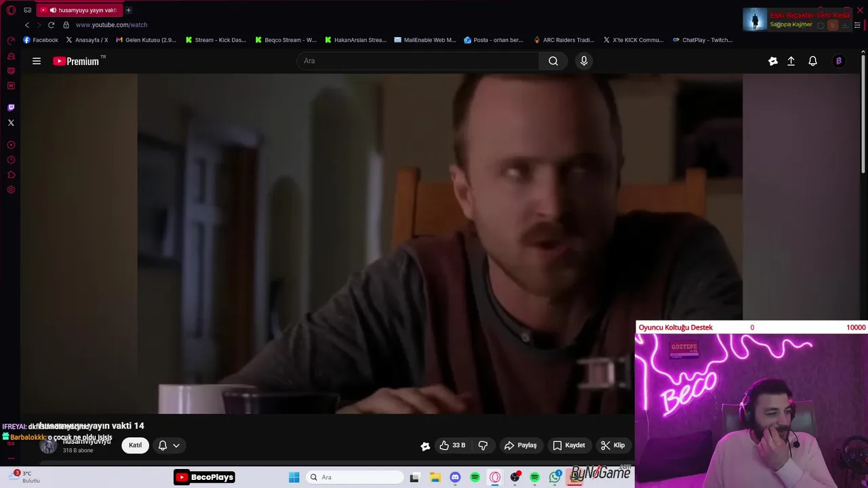
Task: Open the Gelen Kutusu Gmail bookmark
Action: 146,40
